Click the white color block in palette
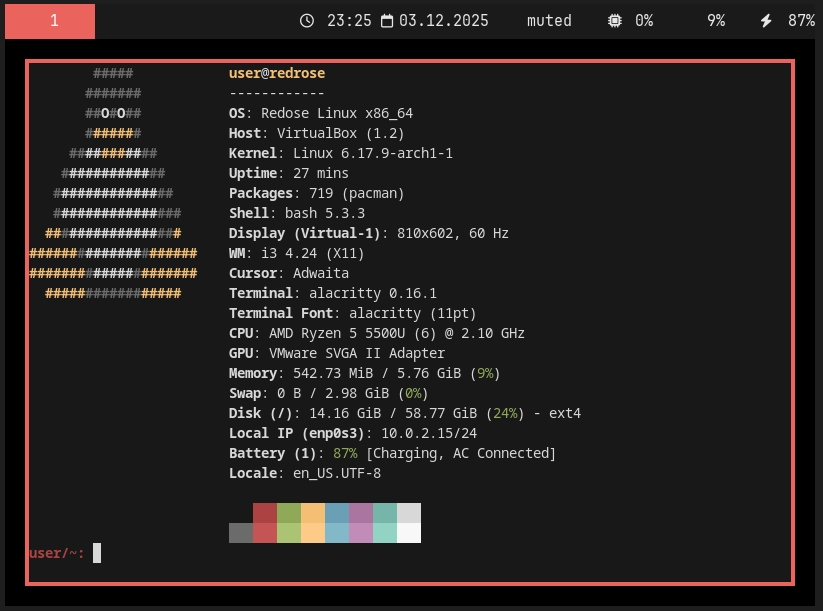823x611 pixels. (409, 532)
